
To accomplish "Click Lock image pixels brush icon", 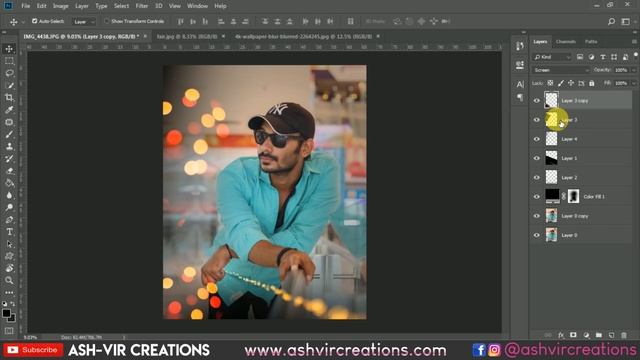I will [x=561, y=83].
